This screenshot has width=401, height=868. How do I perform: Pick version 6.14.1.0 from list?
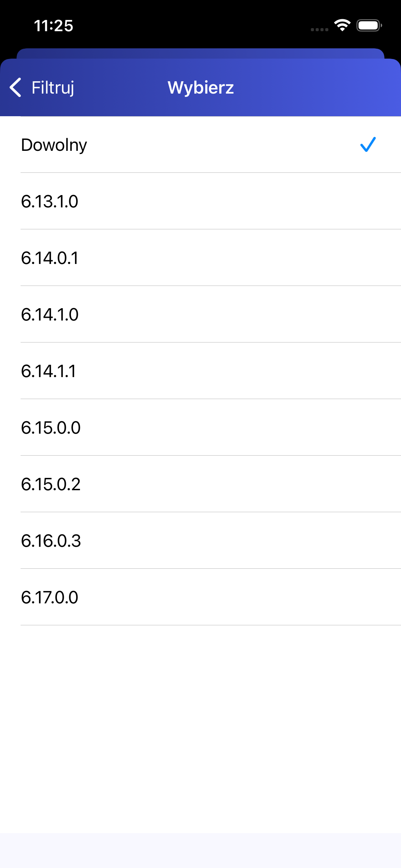tap(50, 314)
